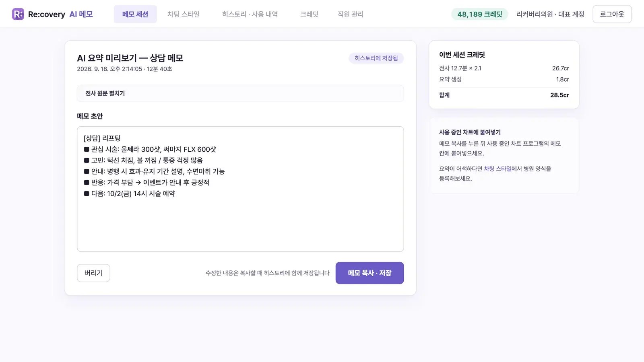Open the 크레딧 tab
This screenshot has width=644, height=362.
point(309,14)
